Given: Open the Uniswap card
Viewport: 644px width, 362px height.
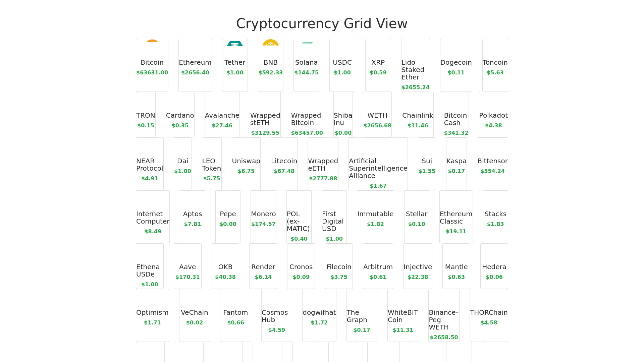Looking at the screenshot, I should (246, 164).
